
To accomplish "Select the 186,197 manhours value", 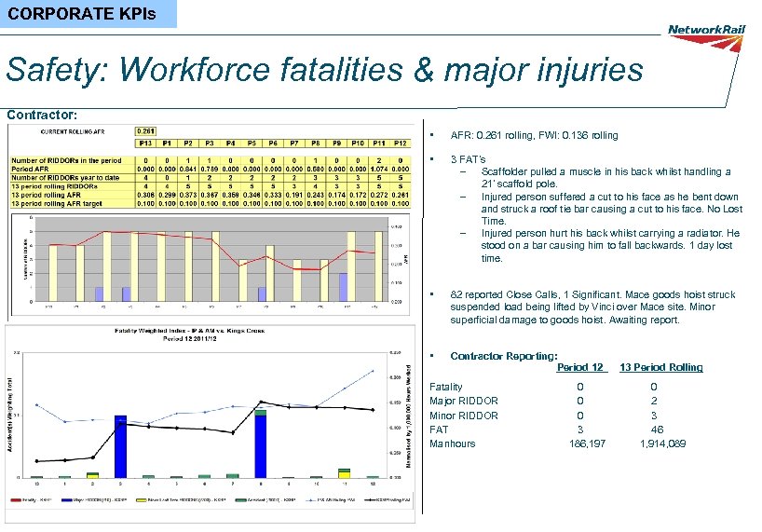I will point(587,443).
